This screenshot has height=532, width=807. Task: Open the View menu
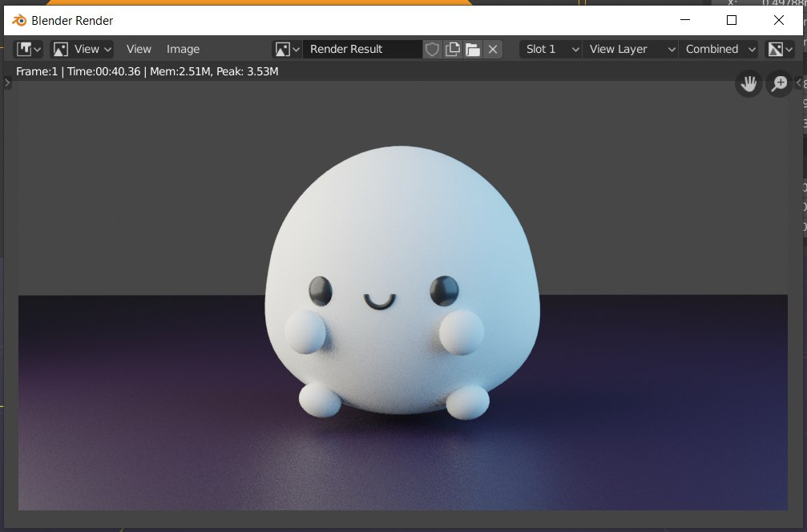[x=139, y=49]
